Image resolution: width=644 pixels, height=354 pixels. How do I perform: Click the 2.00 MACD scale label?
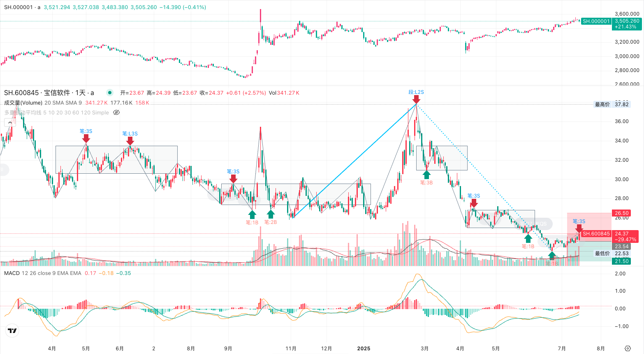pyautogui.click(x=620, y=273)
